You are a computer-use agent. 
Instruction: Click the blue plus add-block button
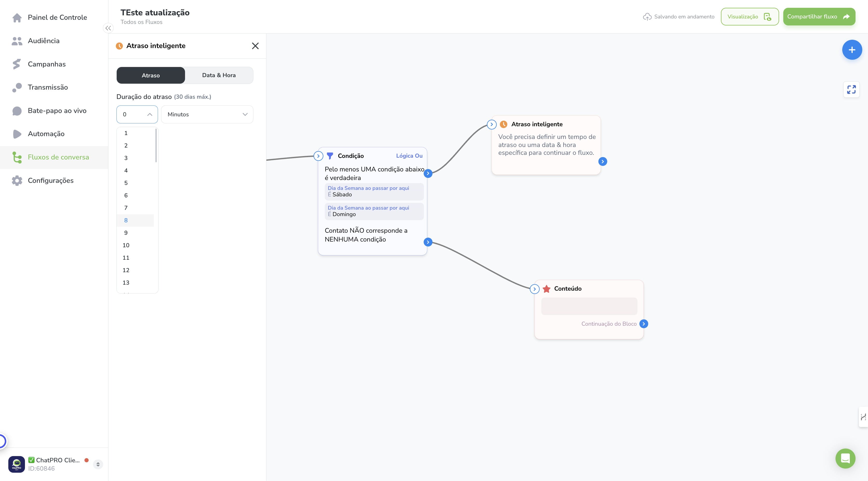(x=852, y=50)
